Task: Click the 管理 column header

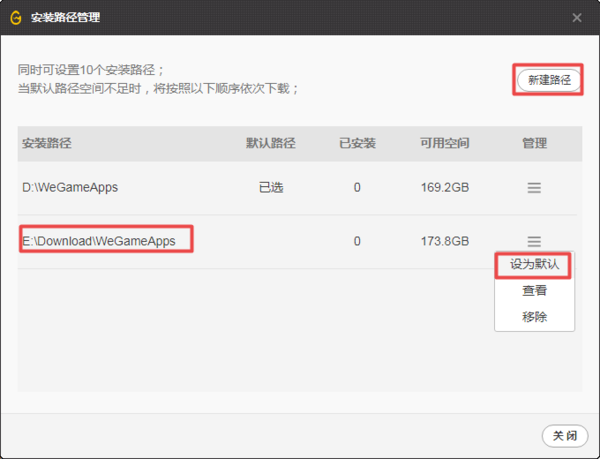Action: coord(535,143)
